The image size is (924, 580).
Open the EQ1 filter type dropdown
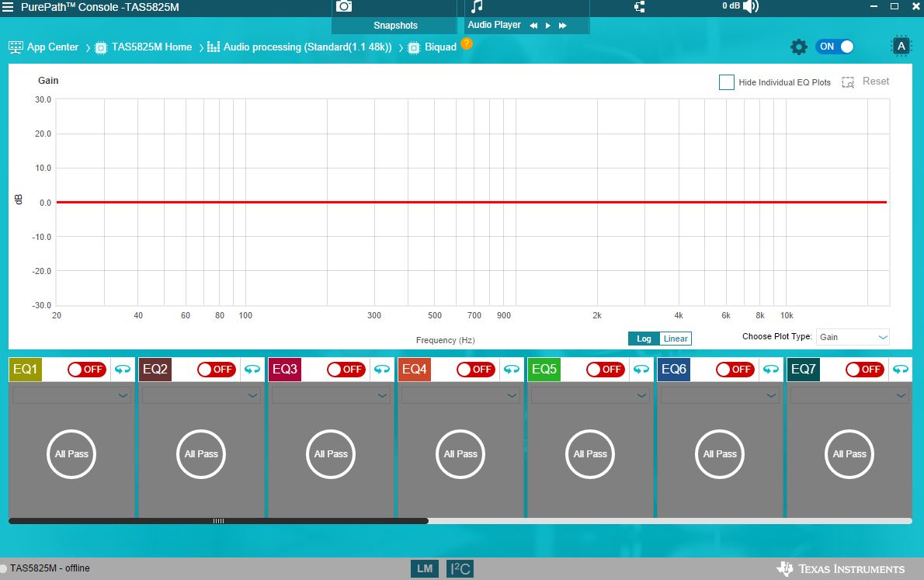pyautogui.click(x=71, y=395)
